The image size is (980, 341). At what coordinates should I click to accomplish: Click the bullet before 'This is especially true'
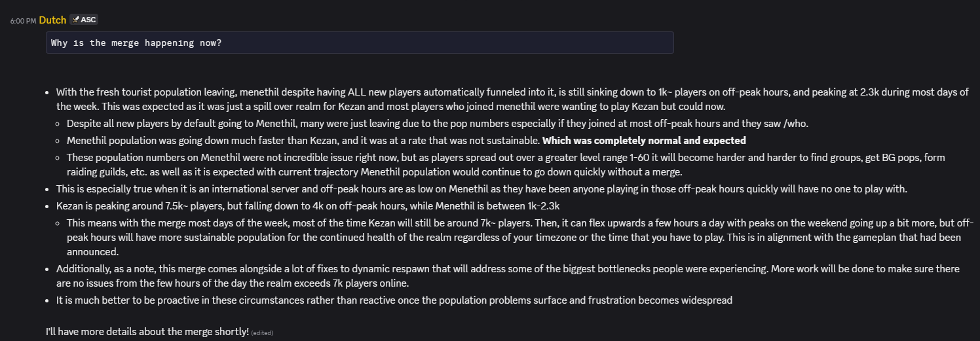point(48,190)
